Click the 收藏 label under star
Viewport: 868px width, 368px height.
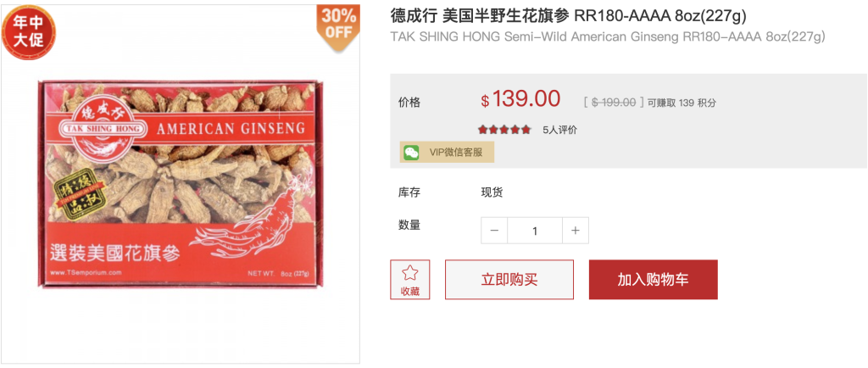tap(410, 291)
